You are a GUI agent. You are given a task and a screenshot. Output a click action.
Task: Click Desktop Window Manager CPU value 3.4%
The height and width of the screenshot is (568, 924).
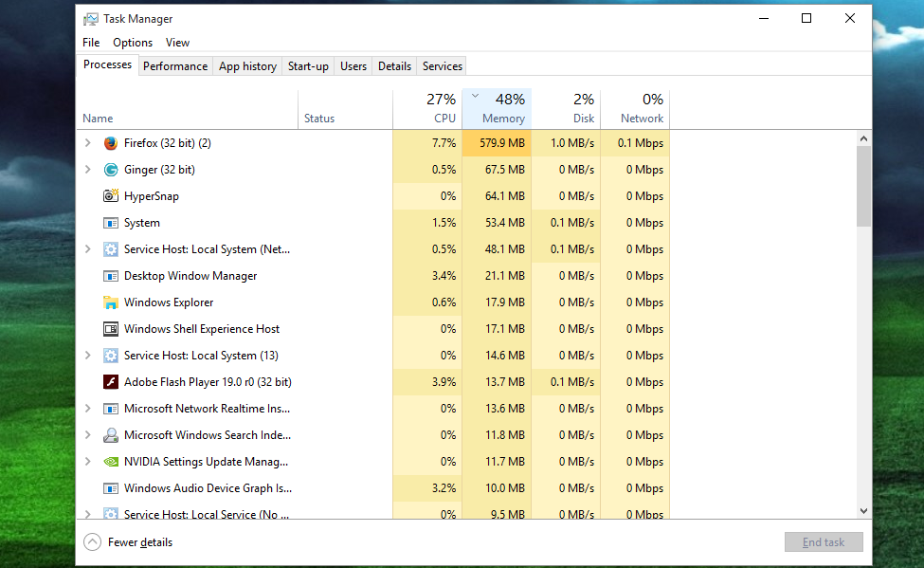coord(444,276)
